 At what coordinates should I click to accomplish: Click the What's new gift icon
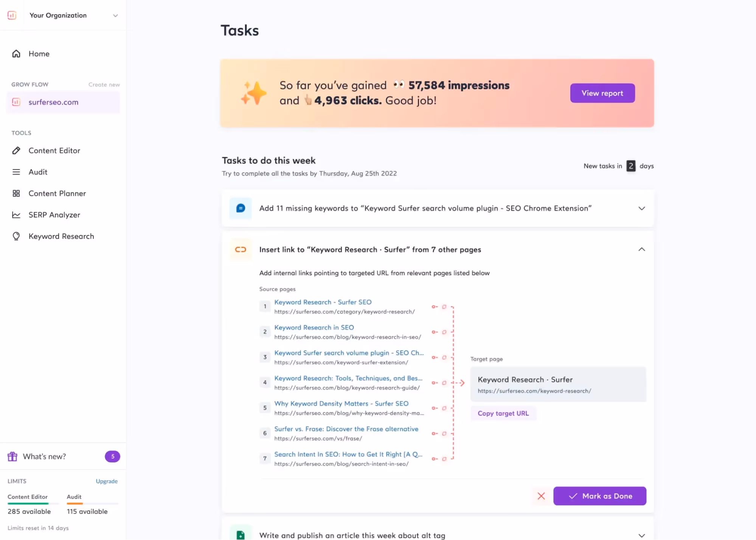[12, 456]
